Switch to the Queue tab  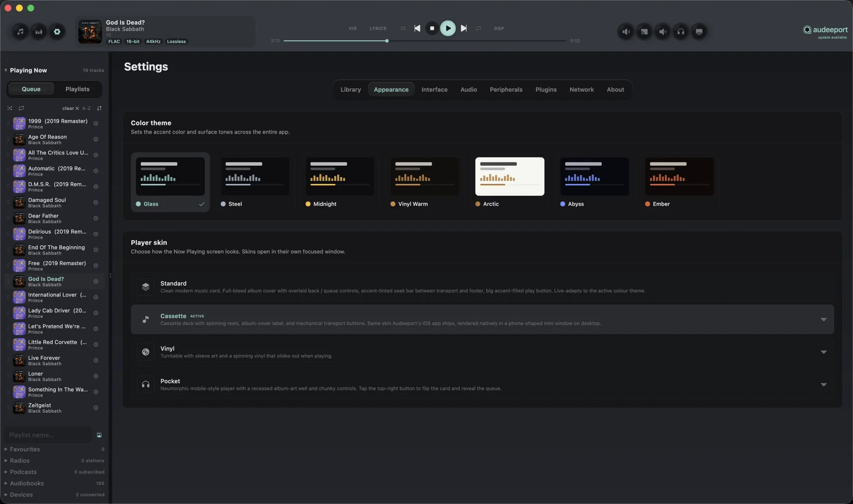point(31,89)
